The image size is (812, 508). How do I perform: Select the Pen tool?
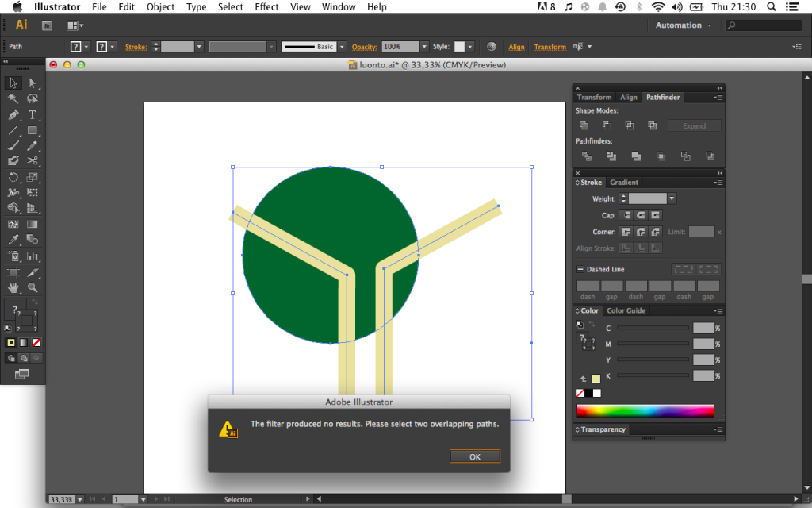pos(13,114)
